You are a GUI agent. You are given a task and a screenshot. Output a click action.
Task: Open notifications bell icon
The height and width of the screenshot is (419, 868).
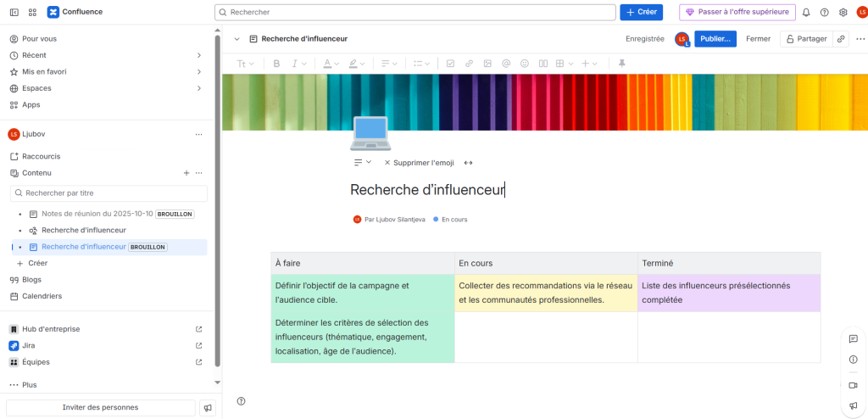[806, 13]
